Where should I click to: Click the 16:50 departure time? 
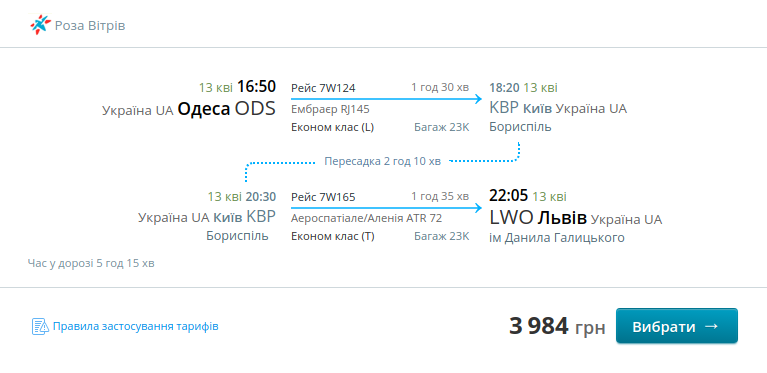256,87
